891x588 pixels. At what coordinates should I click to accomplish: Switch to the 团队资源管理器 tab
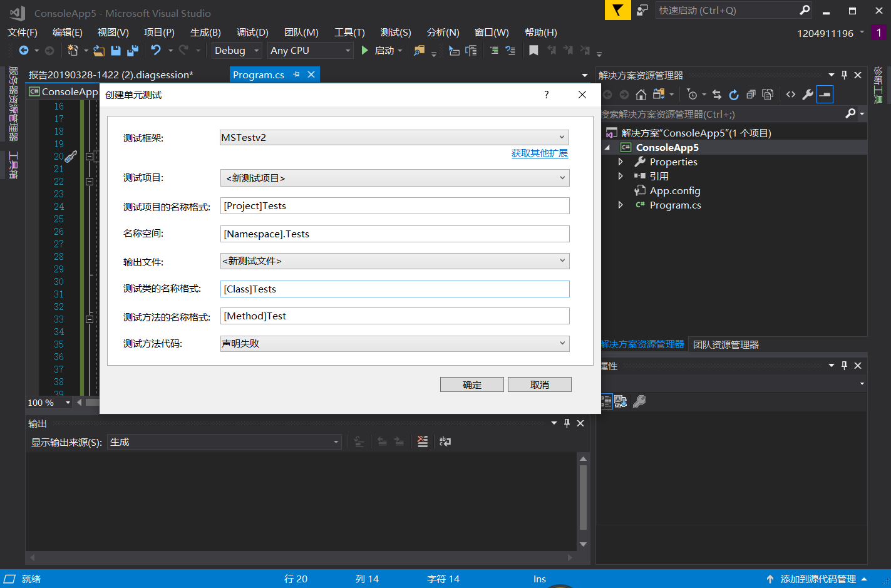726,345
